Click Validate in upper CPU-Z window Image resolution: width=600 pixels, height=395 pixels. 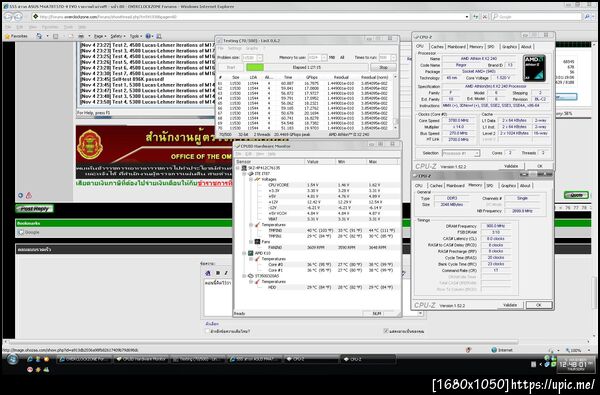point(511,166)
